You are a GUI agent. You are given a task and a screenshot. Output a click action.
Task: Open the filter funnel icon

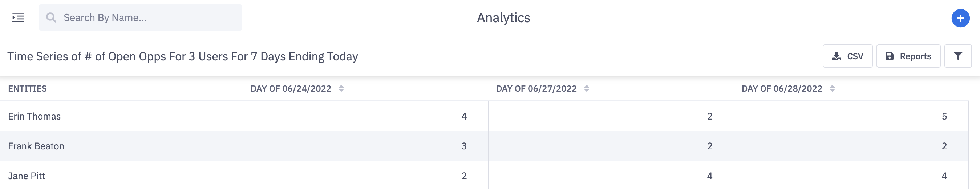(x=957, y=56)
